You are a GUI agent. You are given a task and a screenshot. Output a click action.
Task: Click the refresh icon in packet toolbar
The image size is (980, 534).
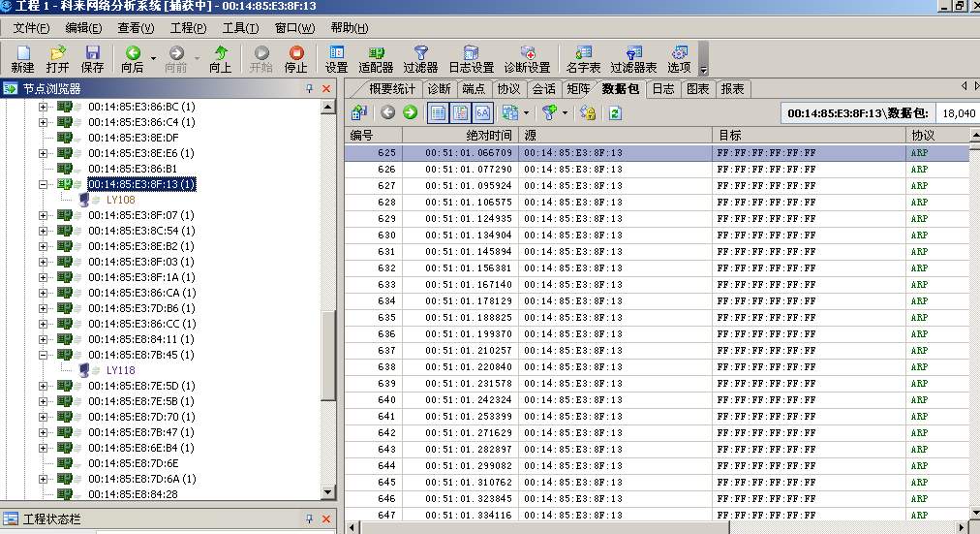point(614,112)
